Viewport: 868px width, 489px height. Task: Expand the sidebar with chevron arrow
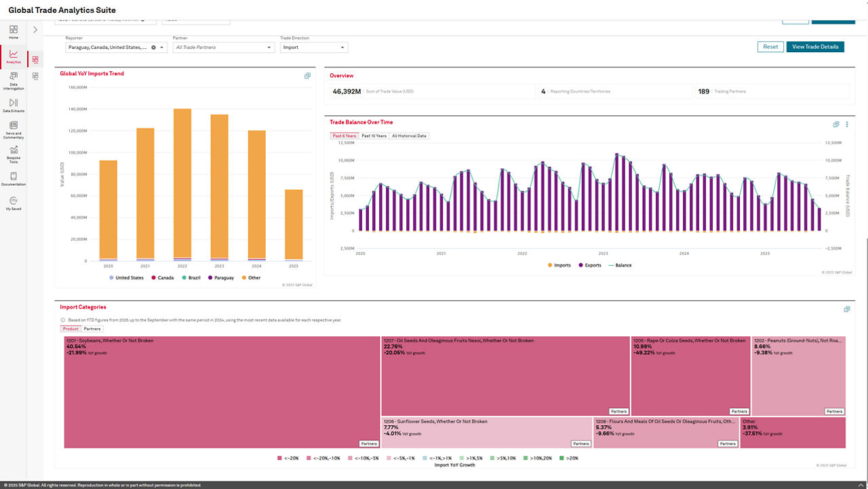pyautogui.click(x=35, y=30)
